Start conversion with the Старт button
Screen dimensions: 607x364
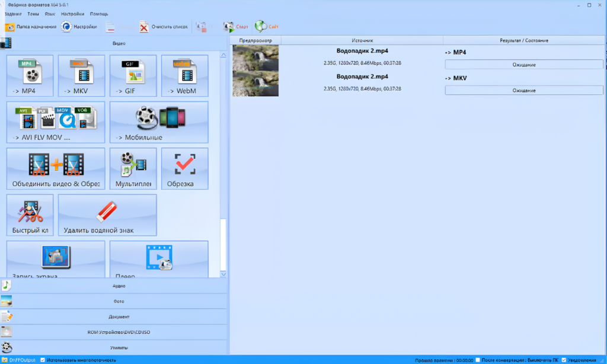(x=235, y=27)
